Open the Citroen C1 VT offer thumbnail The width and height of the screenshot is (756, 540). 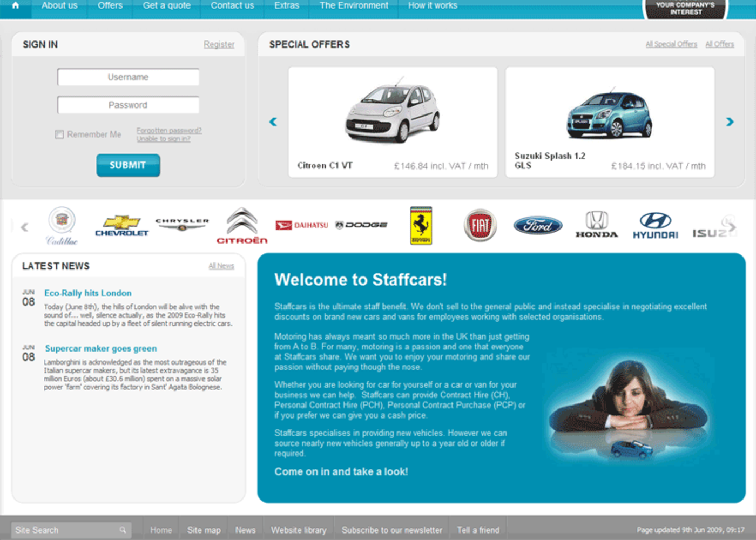pyautogui.click(x=393, y=112)
